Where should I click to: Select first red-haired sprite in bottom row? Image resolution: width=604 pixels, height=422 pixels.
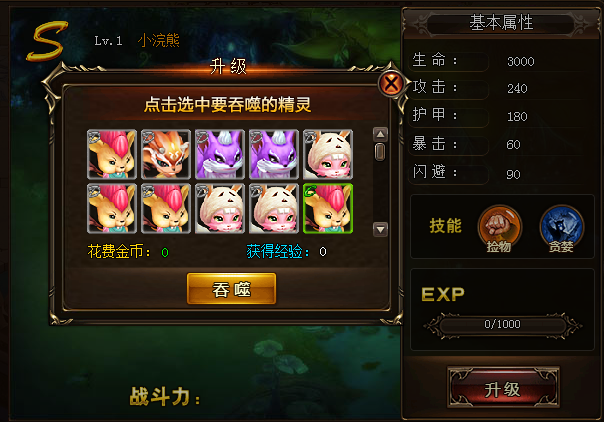tap(112, 208)
